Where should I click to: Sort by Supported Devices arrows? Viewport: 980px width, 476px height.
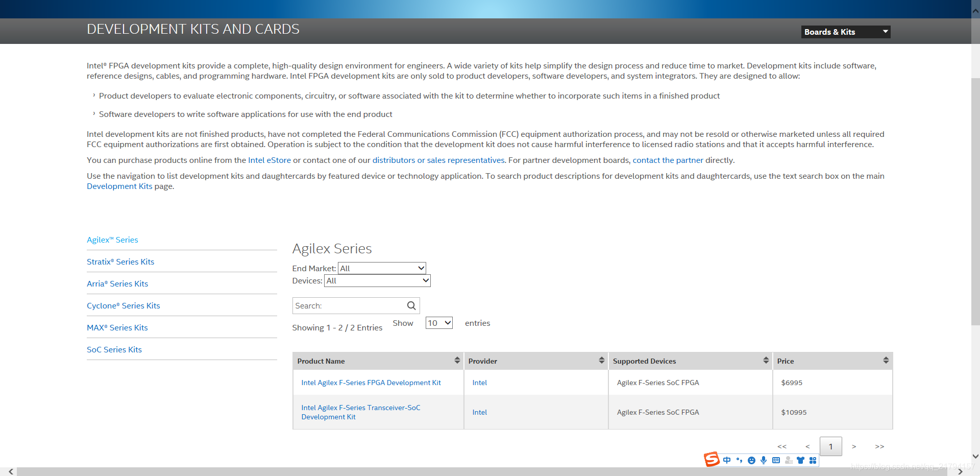click(766, 361)
